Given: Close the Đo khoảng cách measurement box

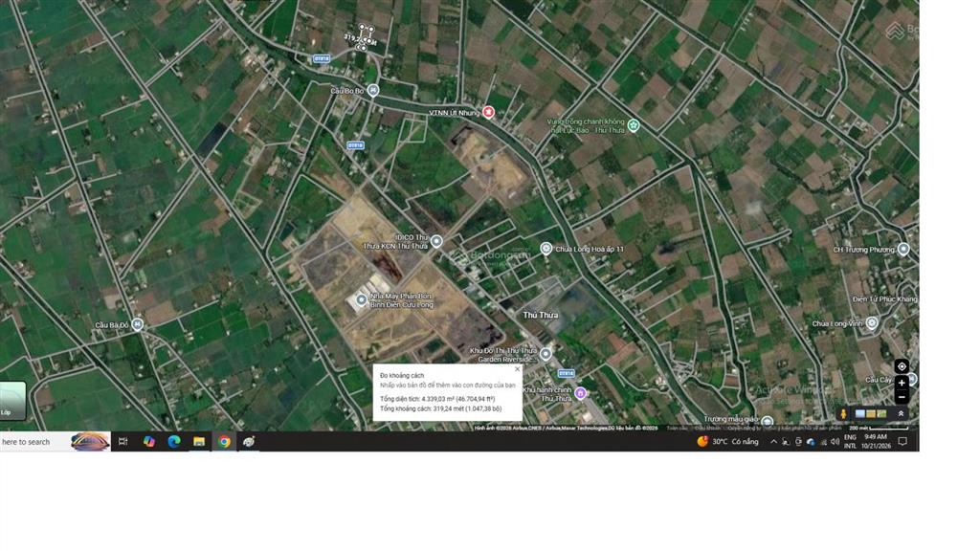Looking at the screenshot, I should coord(517,369).
